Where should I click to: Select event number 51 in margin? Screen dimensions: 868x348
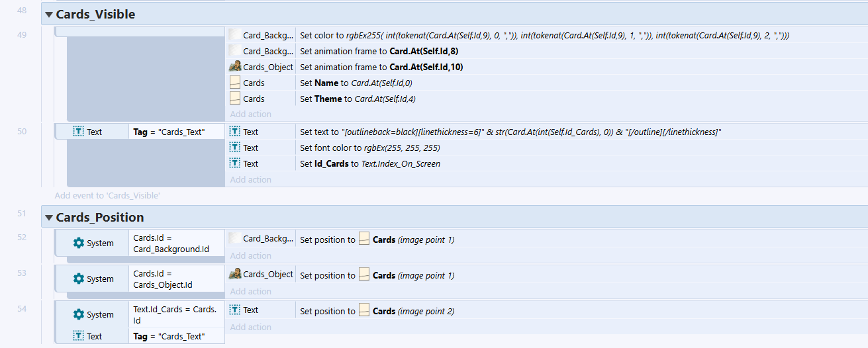(x=22, y=214)
